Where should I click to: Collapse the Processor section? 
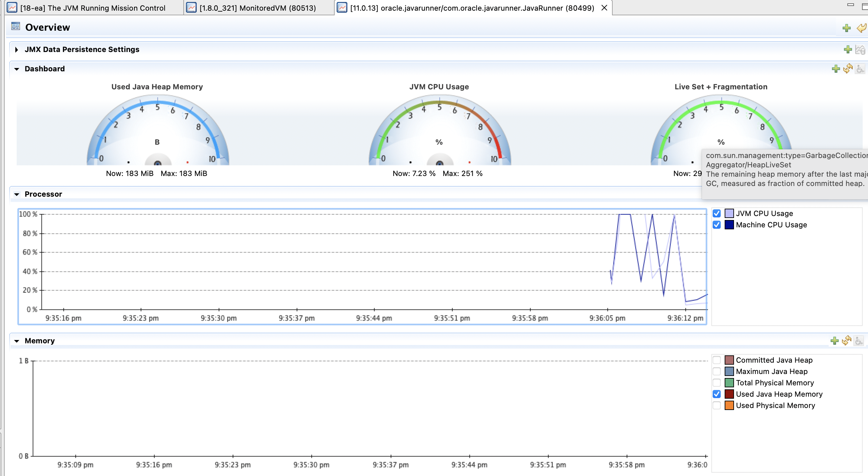coord(17,194)
